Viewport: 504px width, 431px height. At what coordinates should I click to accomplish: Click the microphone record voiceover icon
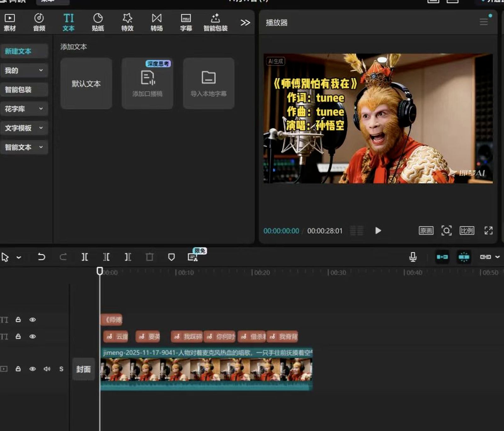413,257
